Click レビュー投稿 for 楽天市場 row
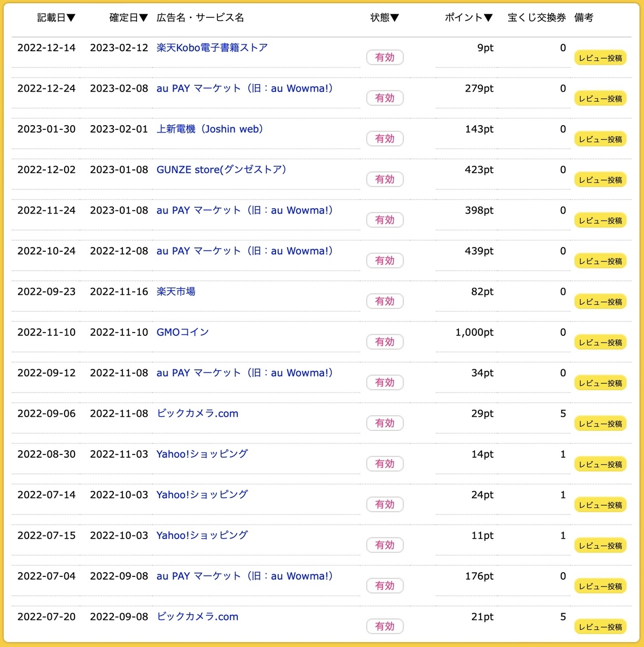The height and width of the screenshot is (647, 644). [x=600, y=302]
